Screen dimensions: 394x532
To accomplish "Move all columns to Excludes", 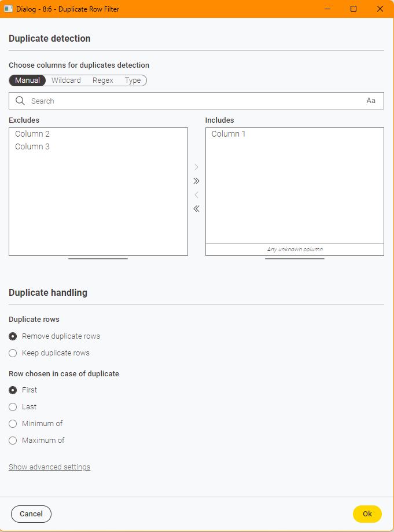I will click(196, 209).
